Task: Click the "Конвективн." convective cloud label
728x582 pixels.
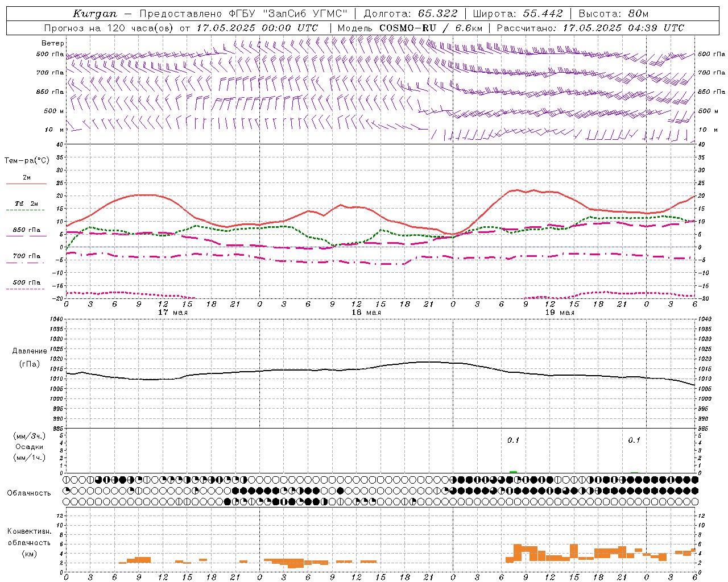Action: (30, 531)
